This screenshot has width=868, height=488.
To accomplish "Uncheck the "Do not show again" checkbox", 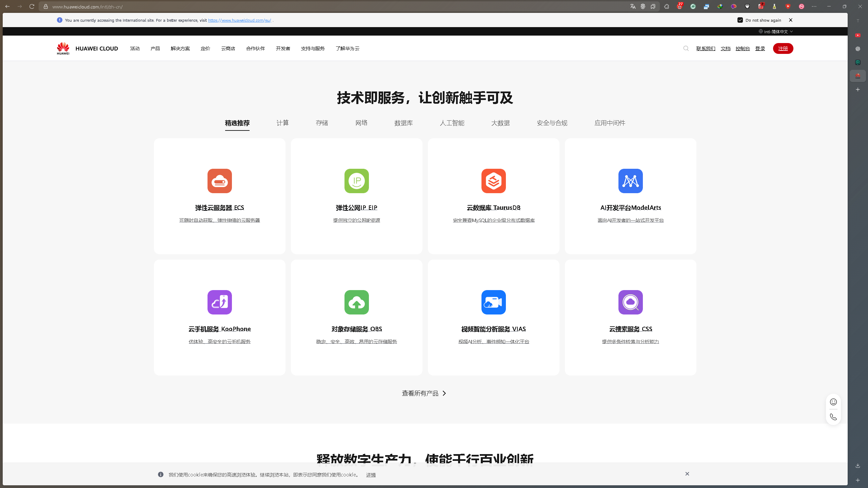I will [740, 20].
